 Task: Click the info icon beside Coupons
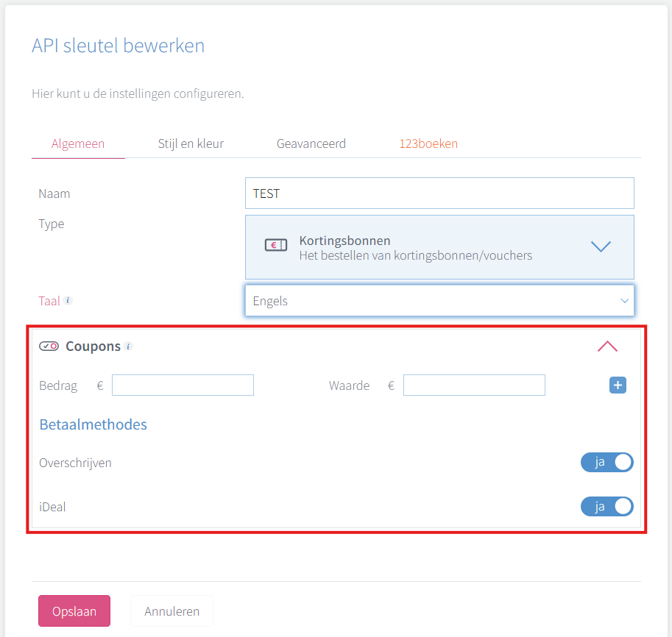tap(128, 346)
